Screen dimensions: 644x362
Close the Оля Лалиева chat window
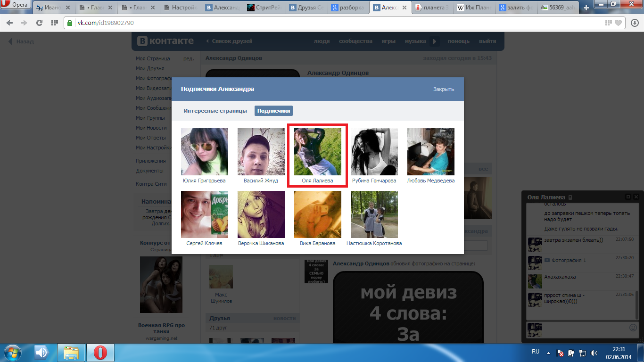(636, 197)
